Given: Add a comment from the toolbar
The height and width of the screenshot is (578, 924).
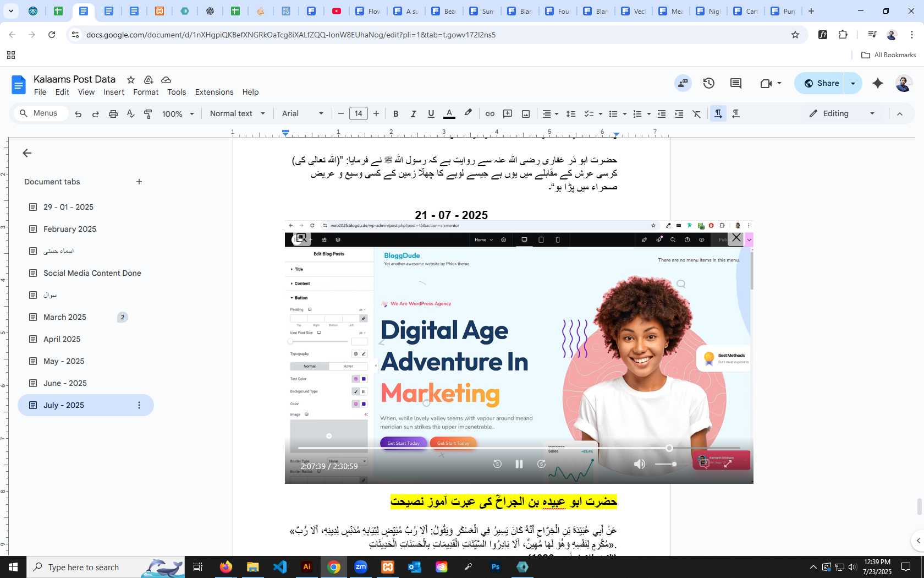Looking at the screenshot, I should point(508,114).
